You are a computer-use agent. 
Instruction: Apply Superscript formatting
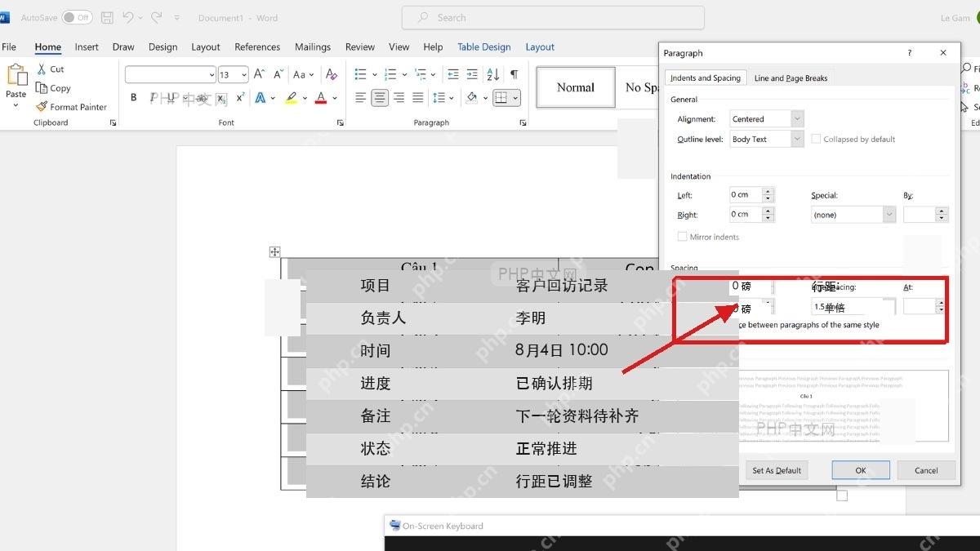point(240,98)
